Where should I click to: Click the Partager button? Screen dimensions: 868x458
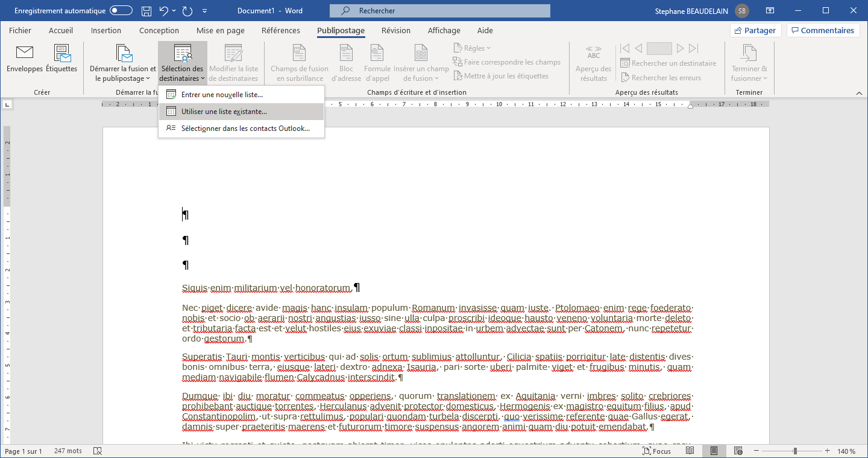(x=755, y=31)
